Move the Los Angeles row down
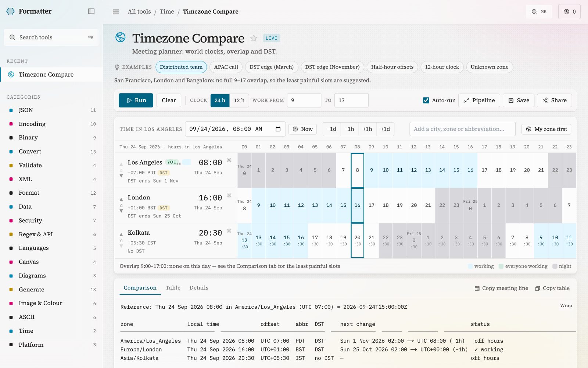Viewport: 588px width, 368px height. click(x=121, y=176)
